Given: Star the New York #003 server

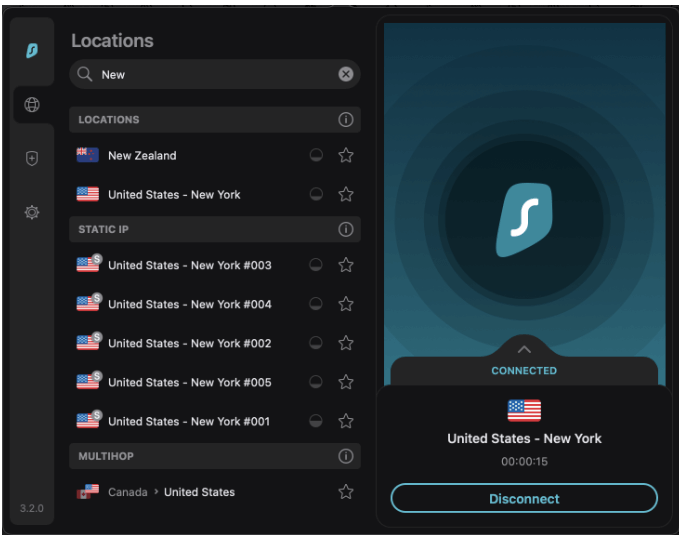Looking at the screenshot, I should pyautogui.click(x=346, y=265).
